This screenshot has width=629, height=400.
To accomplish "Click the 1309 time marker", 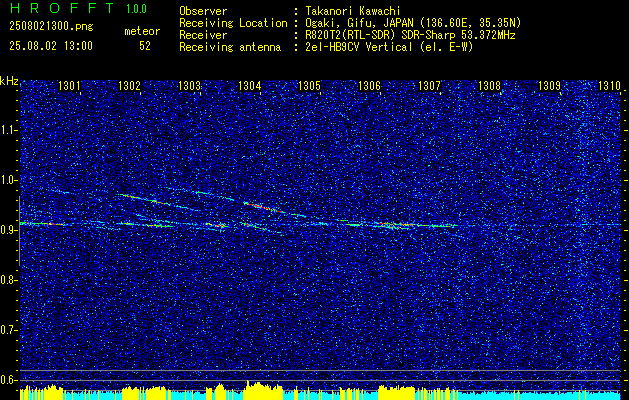I will pyautogui.click(x=549, y=85).
